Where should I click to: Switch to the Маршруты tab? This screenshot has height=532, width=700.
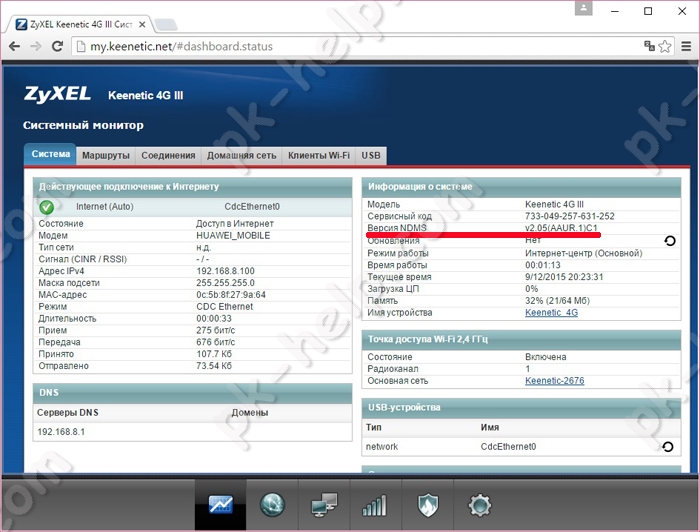(x=106, y=156)
